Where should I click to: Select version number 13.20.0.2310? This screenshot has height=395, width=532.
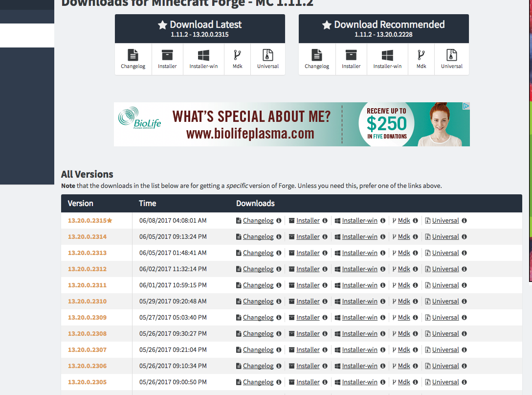coord(87,301)
